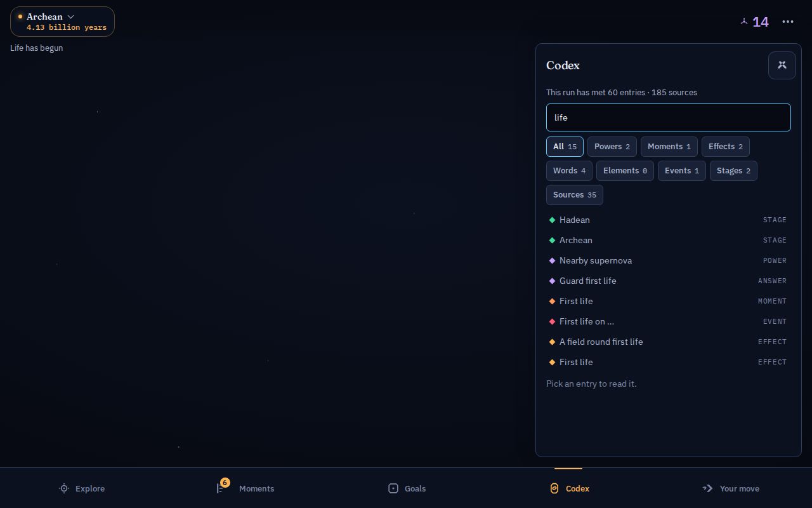The width and height of the screenshot is (812, 508).
Task: Open the Archean stage entry in list
Action: point(669,240)
